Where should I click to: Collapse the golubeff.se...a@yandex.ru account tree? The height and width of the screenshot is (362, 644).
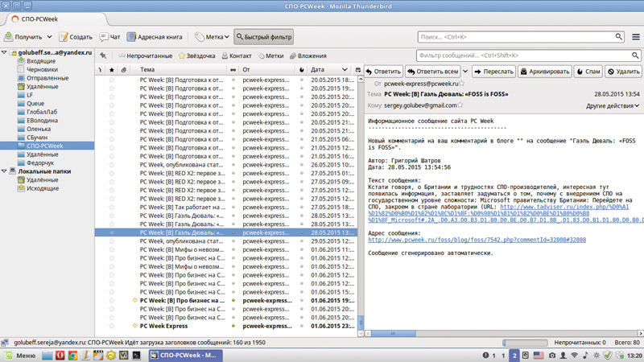(x=4, y=52)
